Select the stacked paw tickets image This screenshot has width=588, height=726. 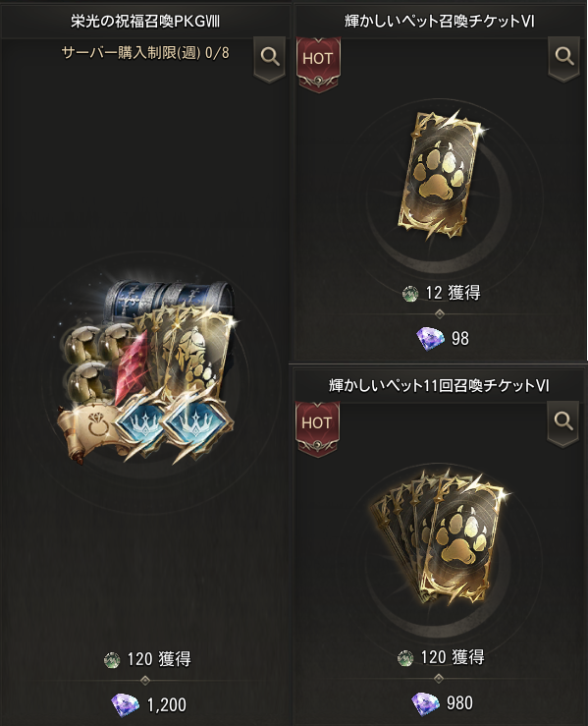[x=439, y=539]
